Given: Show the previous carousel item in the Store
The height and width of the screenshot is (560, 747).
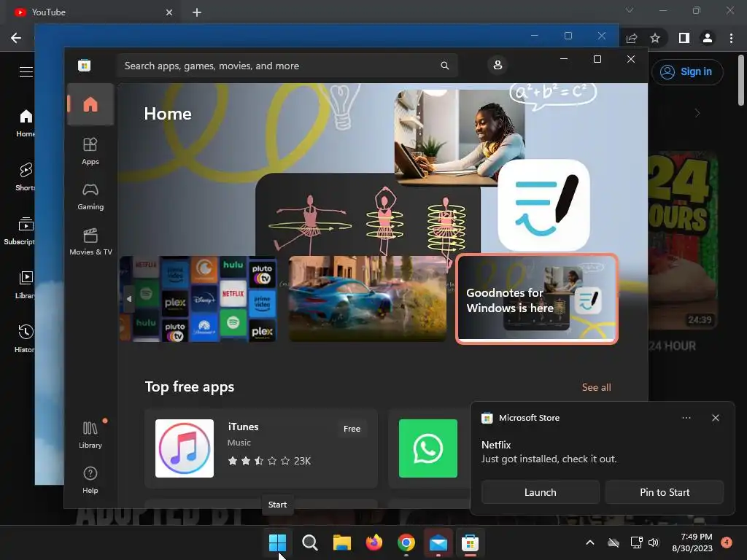Looking at the screenshot, I should (x=129, y=298).
